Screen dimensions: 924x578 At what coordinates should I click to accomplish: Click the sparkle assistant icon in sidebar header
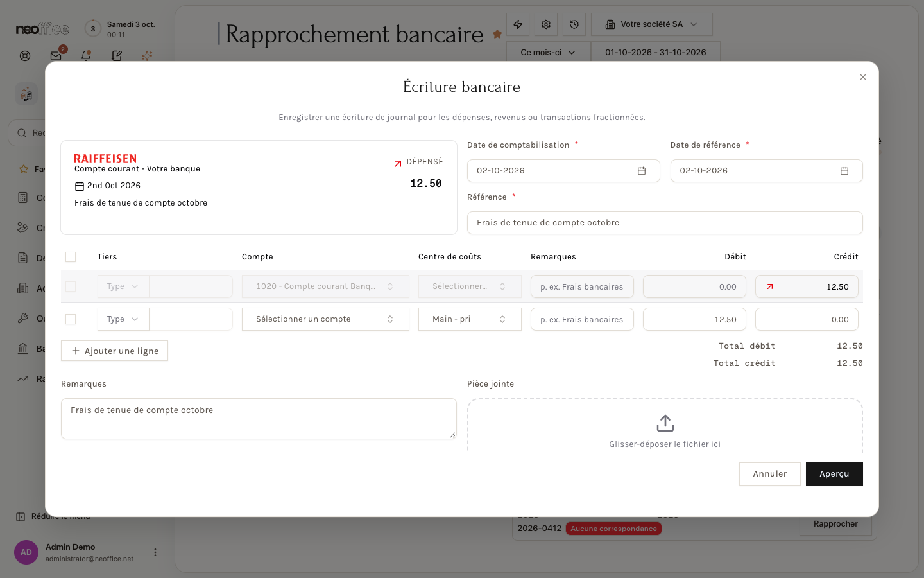click(x=147, y=56)
